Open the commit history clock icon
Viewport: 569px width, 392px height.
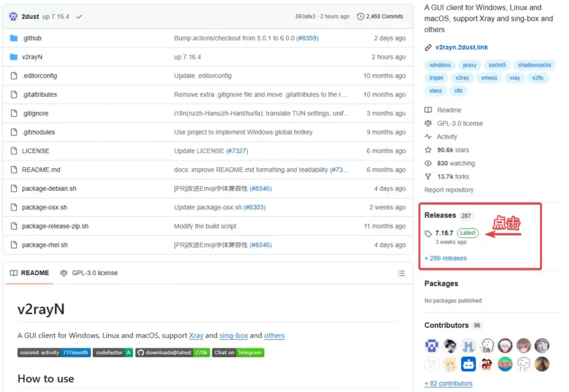point(360,17)
